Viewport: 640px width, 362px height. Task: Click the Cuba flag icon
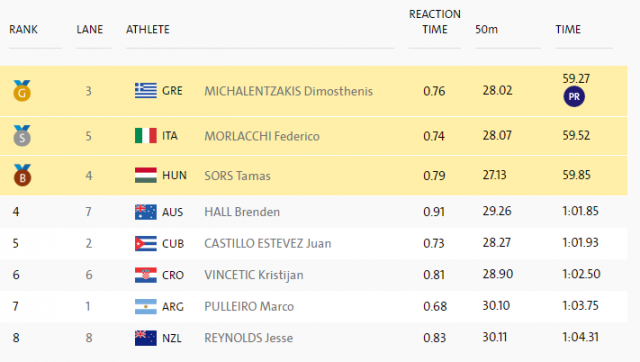point(146,244)
